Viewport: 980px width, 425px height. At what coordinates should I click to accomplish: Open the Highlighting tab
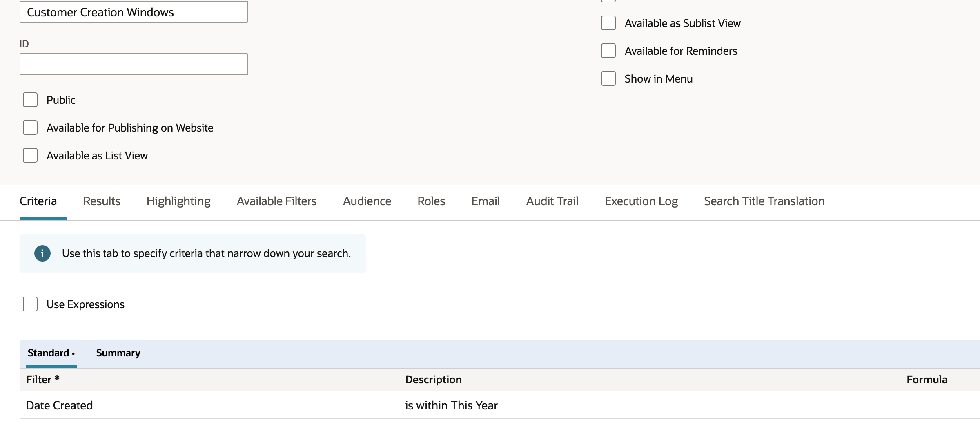coord(178,201)
